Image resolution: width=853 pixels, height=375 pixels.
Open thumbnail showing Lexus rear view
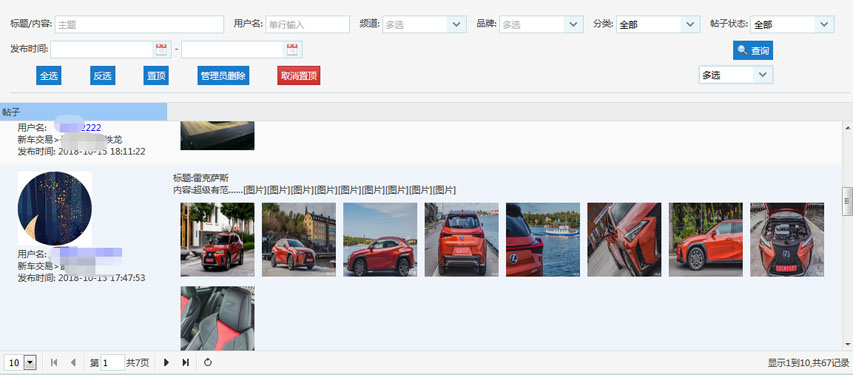[461, 239]
